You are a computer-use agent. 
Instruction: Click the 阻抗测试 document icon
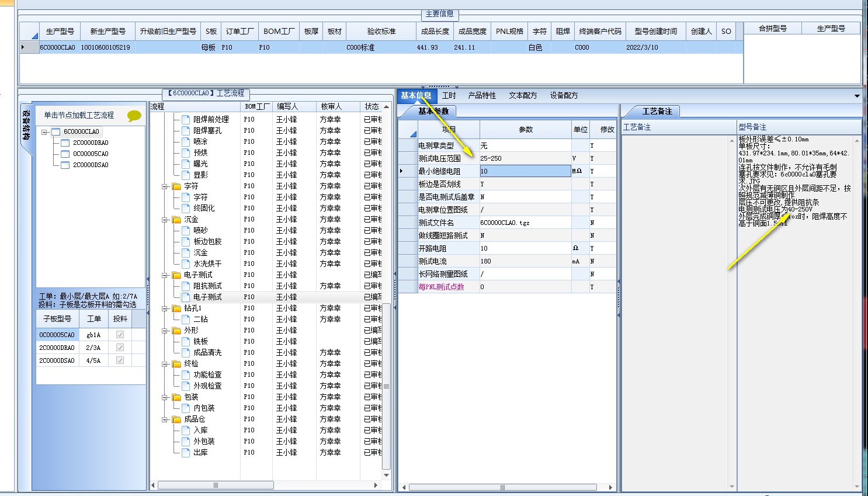(186, 286)
